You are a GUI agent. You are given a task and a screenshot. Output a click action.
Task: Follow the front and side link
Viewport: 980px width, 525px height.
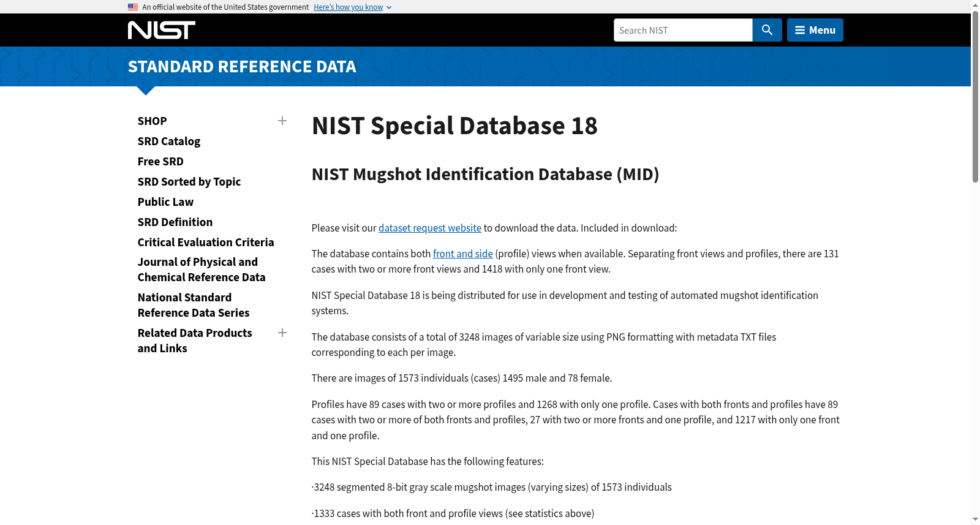[463, 254]
